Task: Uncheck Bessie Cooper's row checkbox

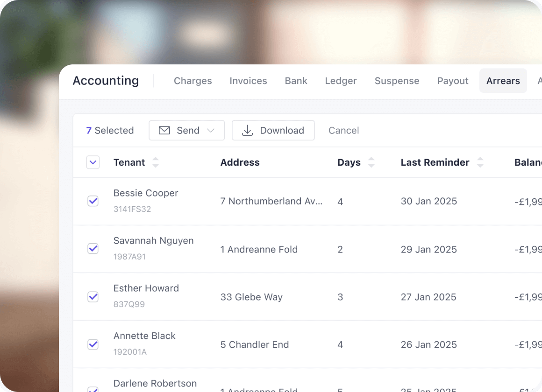Action: point(93,201)
